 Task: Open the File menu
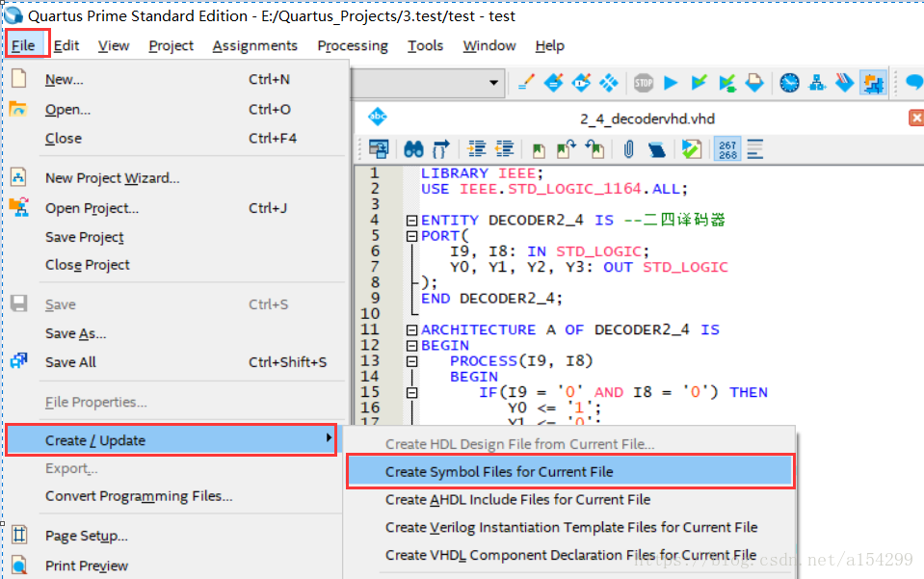click(x=23, y=45)
